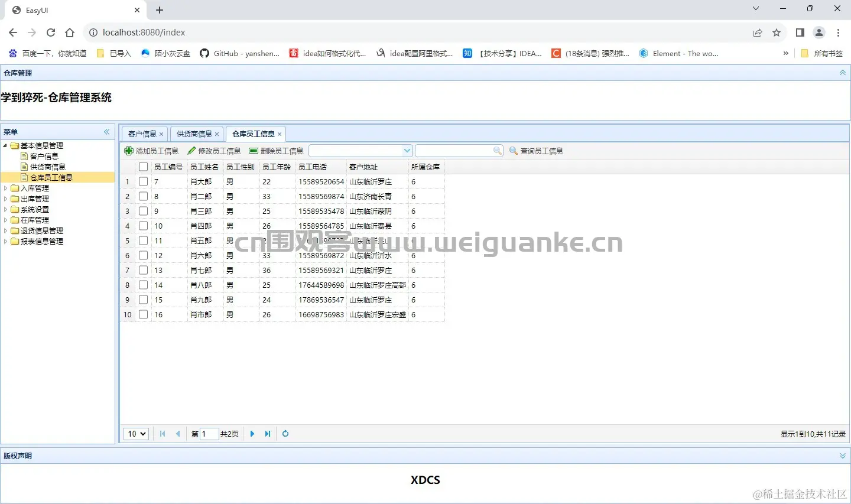Close the 仓库员工信息 tab
This screenshot has width=851, height=504.
pos(280,134)
